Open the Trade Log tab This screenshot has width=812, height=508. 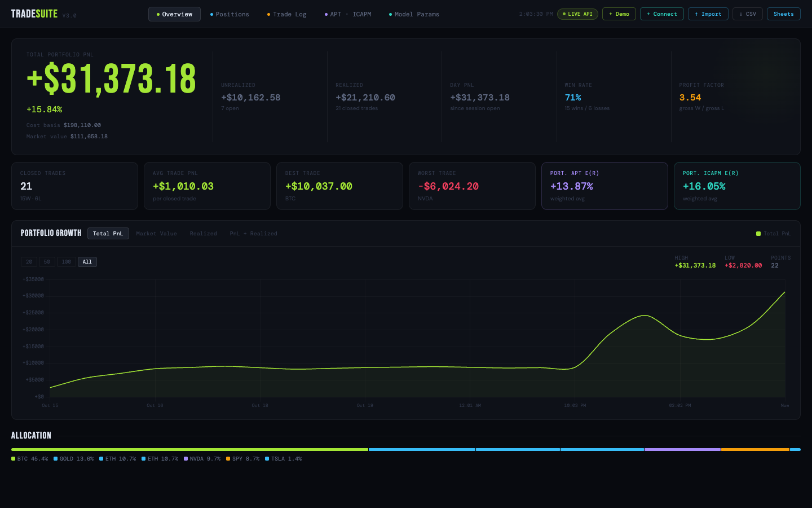(x=286, y=14)
